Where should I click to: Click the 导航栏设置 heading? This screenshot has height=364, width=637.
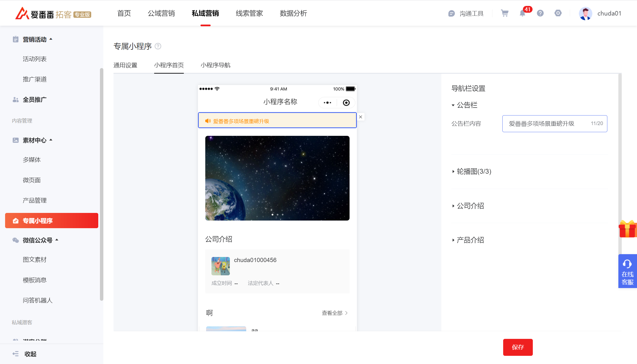[x=468, y=88]
